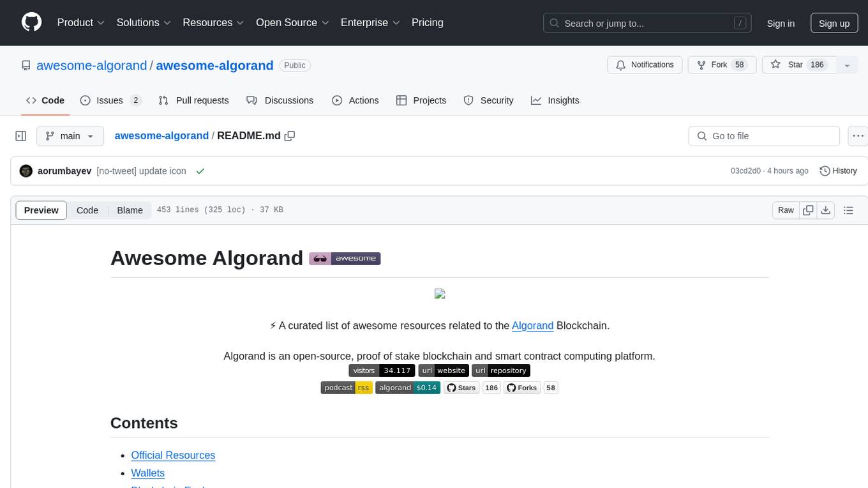Switch to the Discussions tab

tap(280, 100)
